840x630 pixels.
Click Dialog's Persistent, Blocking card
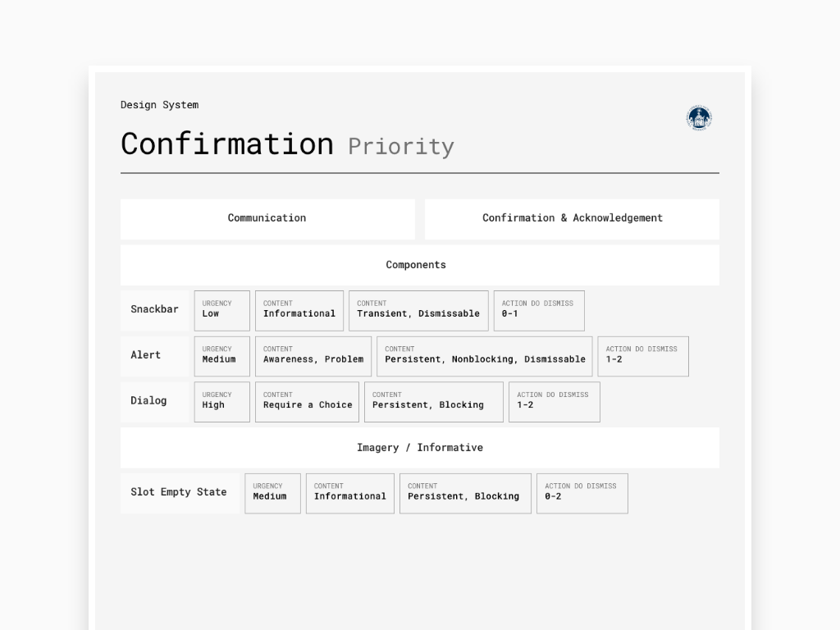click(433, 402)
